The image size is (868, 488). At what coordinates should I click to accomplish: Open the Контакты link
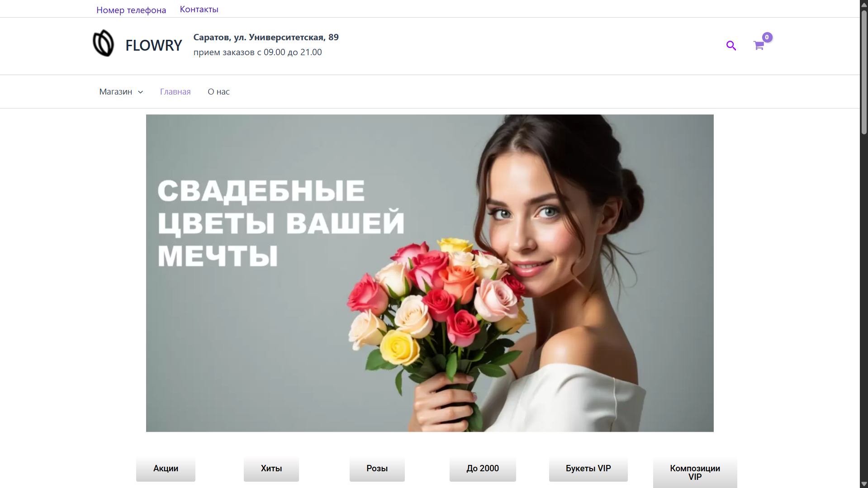(199, 9)
